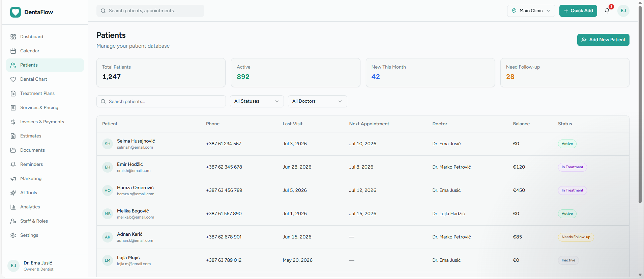
Task: Click Dr. Ema Jusić profile at sidebar bottom
Action: coord(45,266)
